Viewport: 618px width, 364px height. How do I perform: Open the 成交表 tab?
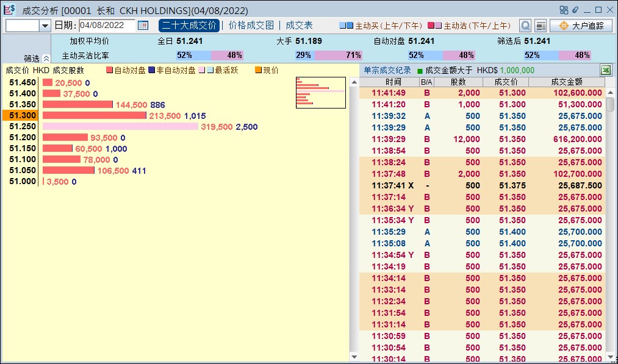pos(299,26)
